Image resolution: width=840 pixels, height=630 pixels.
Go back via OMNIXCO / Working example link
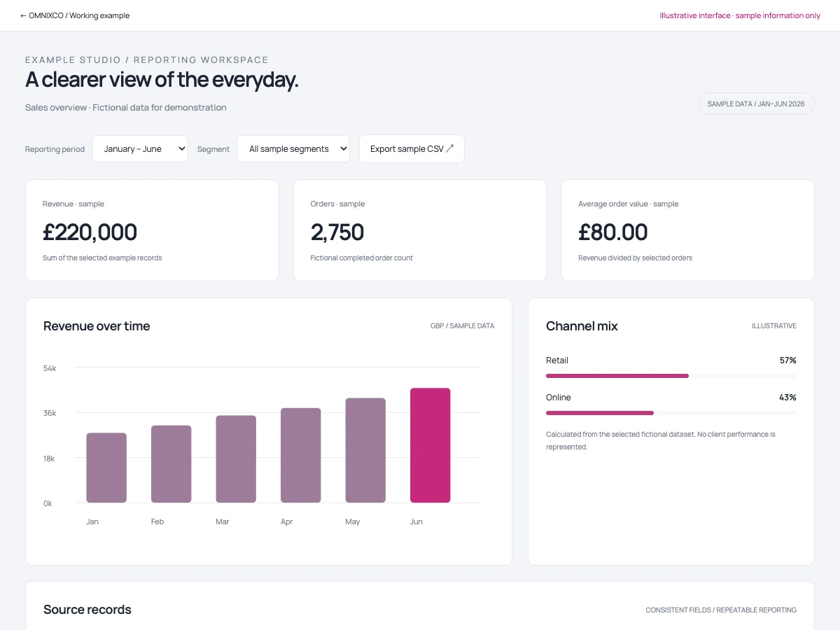[x=75, y=15]
